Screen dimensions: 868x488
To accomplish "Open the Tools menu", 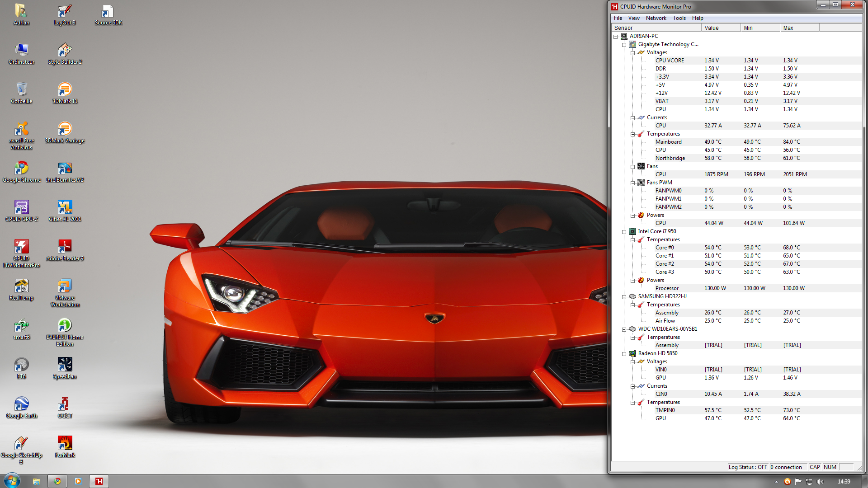I will point(679,18).
